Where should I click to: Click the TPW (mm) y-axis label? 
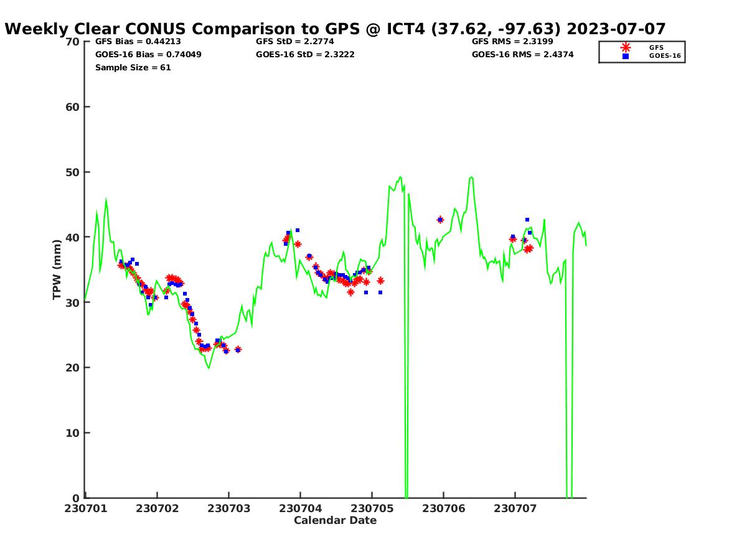pyautogui.click(x=57, y=269)
